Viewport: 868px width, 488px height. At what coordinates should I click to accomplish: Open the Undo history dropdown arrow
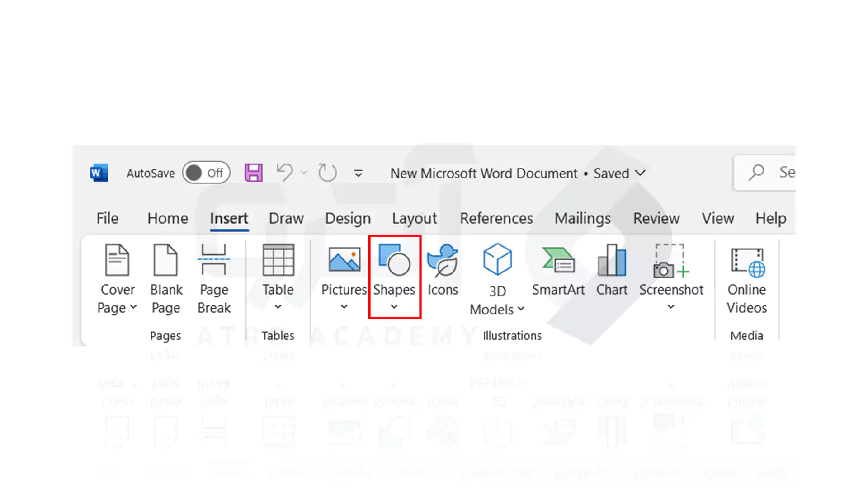(304, 173)
